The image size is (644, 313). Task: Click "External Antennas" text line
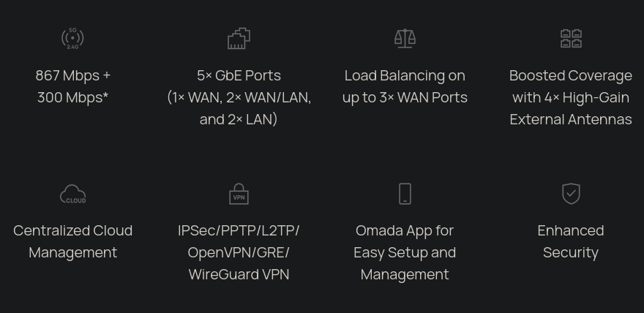(571, 119)
